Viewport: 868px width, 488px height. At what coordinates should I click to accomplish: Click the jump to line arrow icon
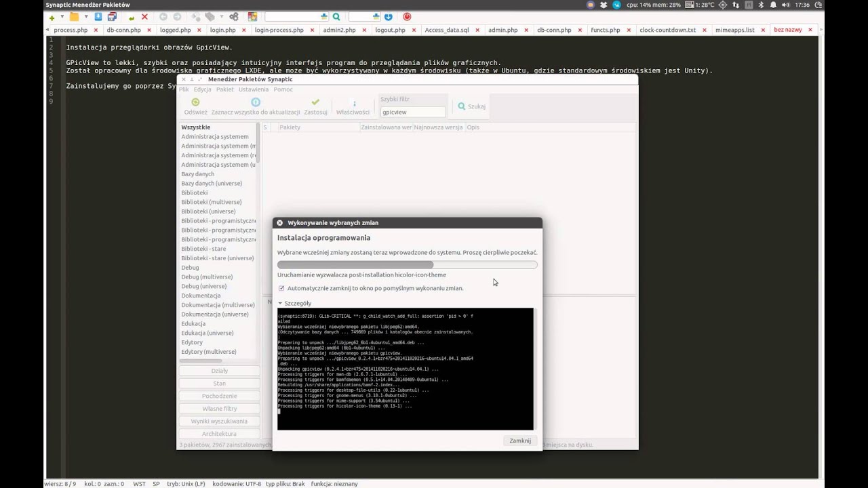tap(388, 17)
